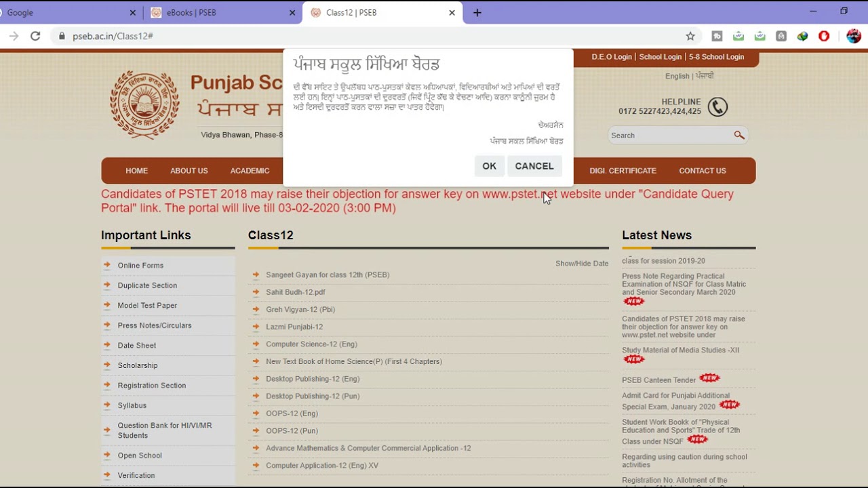Dismiss the dialog with CANCEL
The height and width of the screenshot is (488, 868).
pyautogui.click(x=534, y=166)
